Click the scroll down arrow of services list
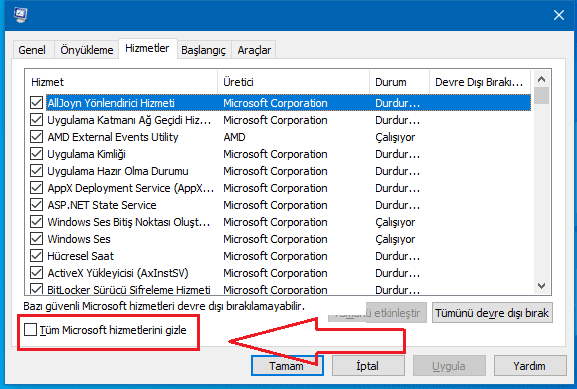The image size is (577, 389). (541, 286)
